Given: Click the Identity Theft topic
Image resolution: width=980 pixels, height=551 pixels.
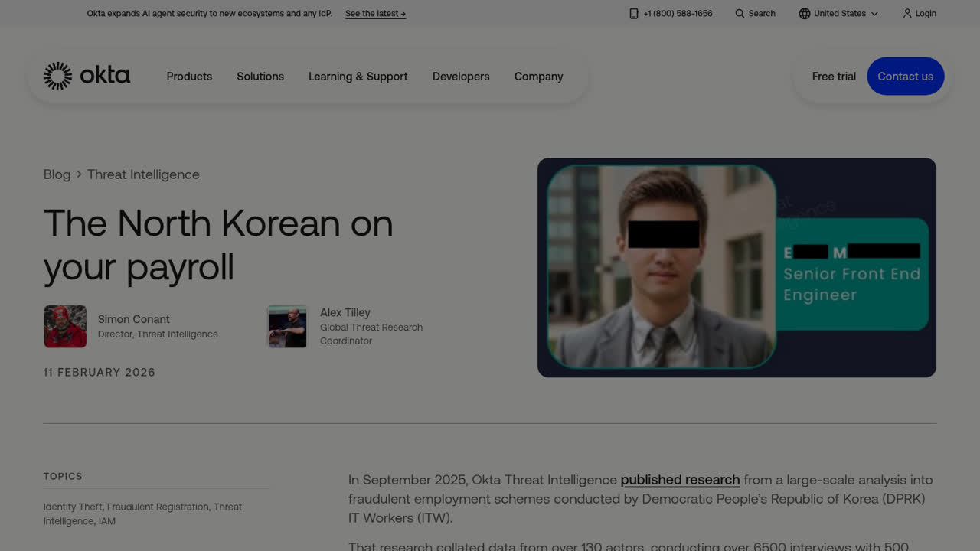Looking at the screenshot, I should point(73,507).
